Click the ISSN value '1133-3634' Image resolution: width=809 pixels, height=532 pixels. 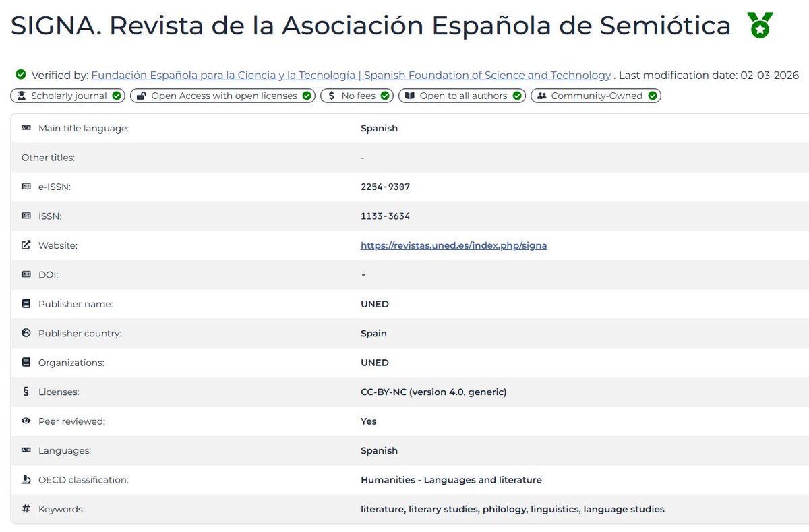(385, 216)
